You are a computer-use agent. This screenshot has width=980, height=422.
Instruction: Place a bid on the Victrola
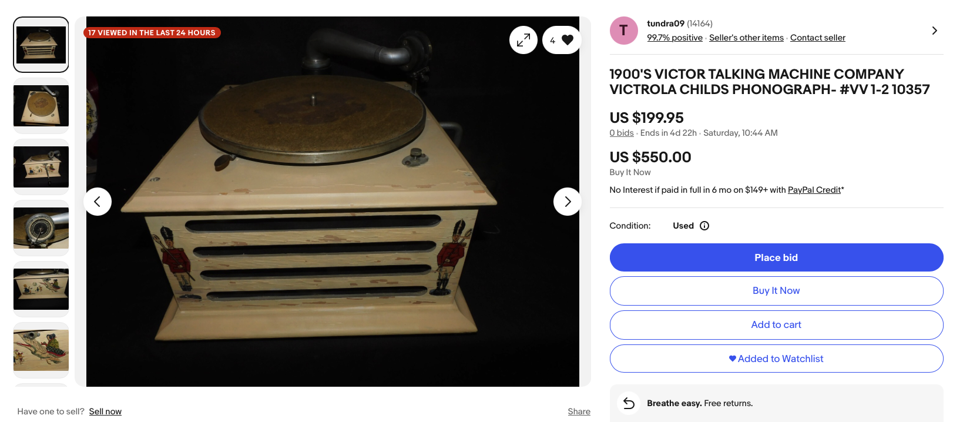pyautogui.click(x=776, y=257)
